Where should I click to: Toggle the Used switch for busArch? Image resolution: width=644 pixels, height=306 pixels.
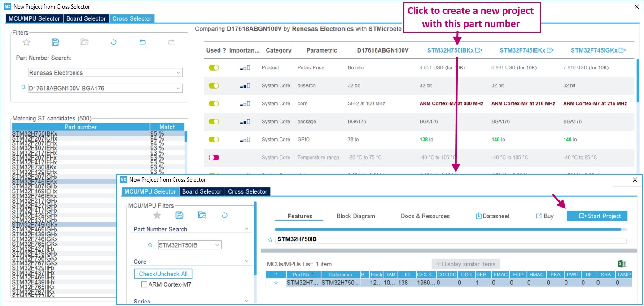click(x=214, y=85)
